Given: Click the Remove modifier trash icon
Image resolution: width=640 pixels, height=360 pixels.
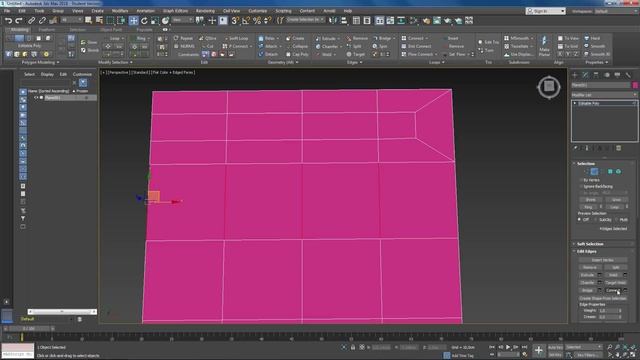Looking at the screenshot, I should click(x=618, y=148).
